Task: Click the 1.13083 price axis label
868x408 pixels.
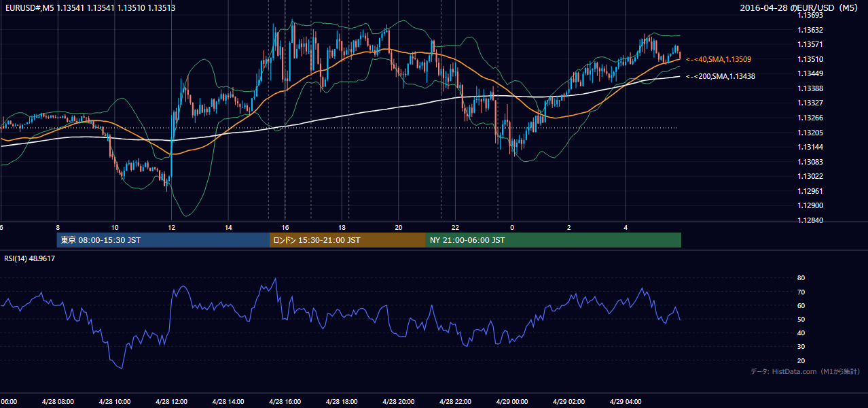Action: [811, 162]
